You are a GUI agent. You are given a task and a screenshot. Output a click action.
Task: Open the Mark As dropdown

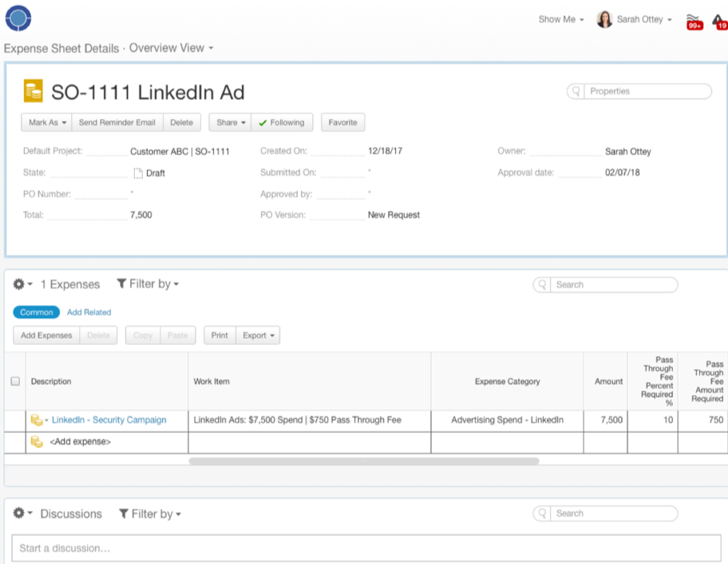coord(47,122)
